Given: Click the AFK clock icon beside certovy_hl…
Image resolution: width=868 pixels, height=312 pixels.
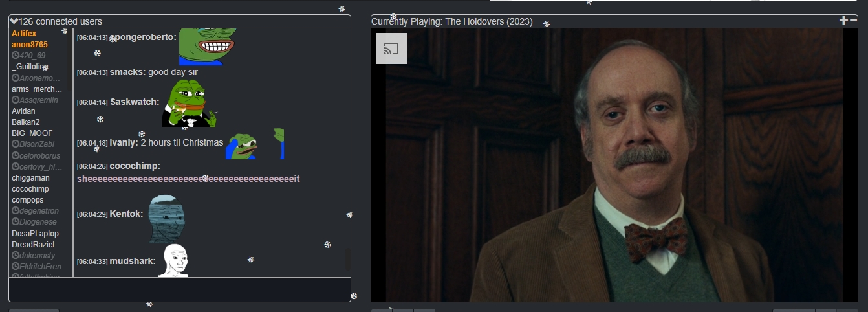Looking at the screenshot, I should click(16, 166).
